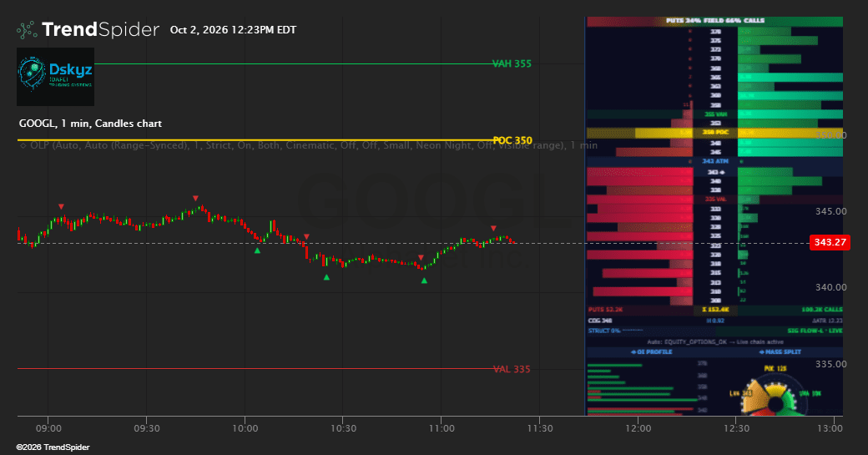
Task: Click the green up arrow near 10:55
Action: [424, 281]
